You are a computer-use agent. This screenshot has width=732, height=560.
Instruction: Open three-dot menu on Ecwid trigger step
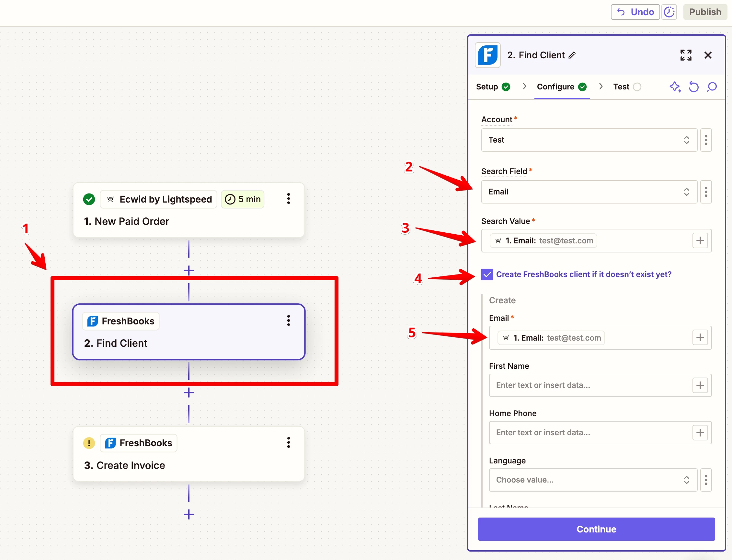pyautogui.click(x=289, y=199)
